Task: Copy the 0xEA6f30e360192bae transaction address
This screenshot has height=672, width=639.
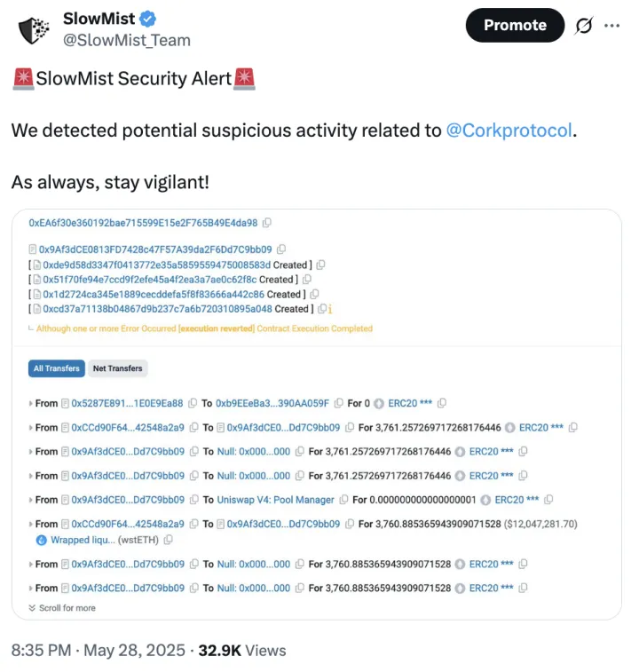Action: coord(267,223)
